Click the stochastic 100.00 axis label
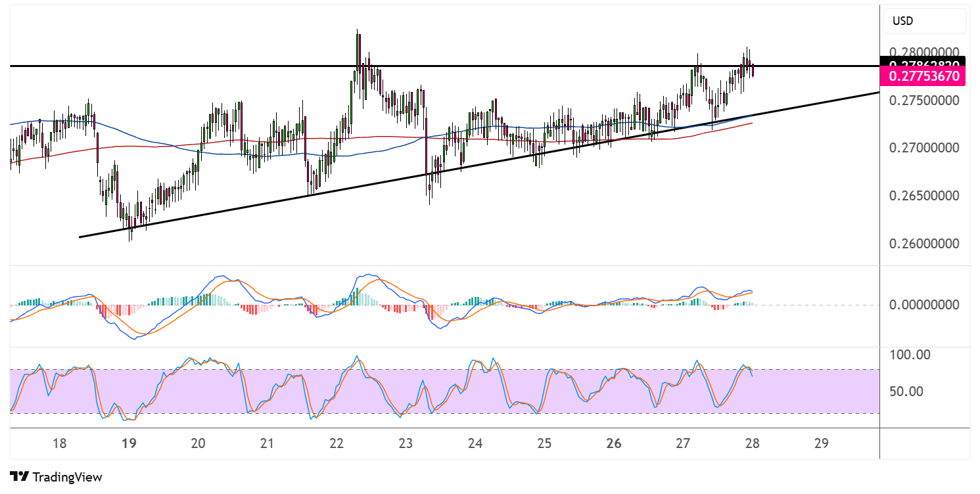 (x=910, y=355)
